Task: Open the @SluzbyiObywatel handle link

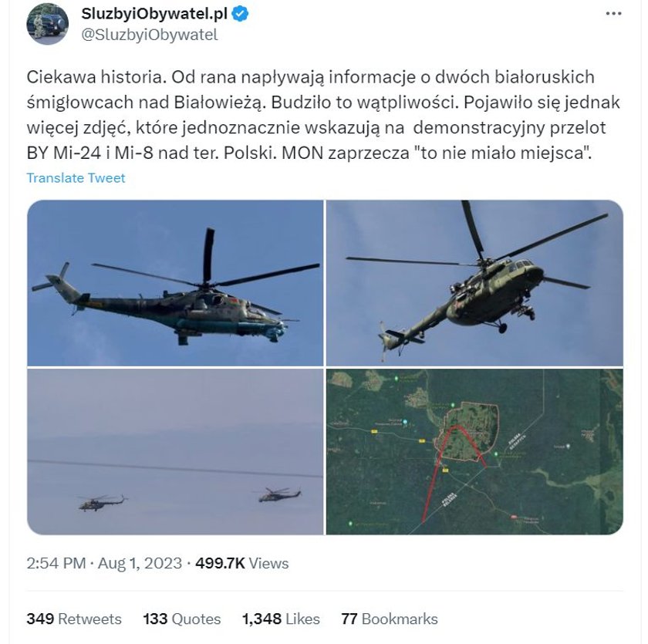Action: click(149, 35)
